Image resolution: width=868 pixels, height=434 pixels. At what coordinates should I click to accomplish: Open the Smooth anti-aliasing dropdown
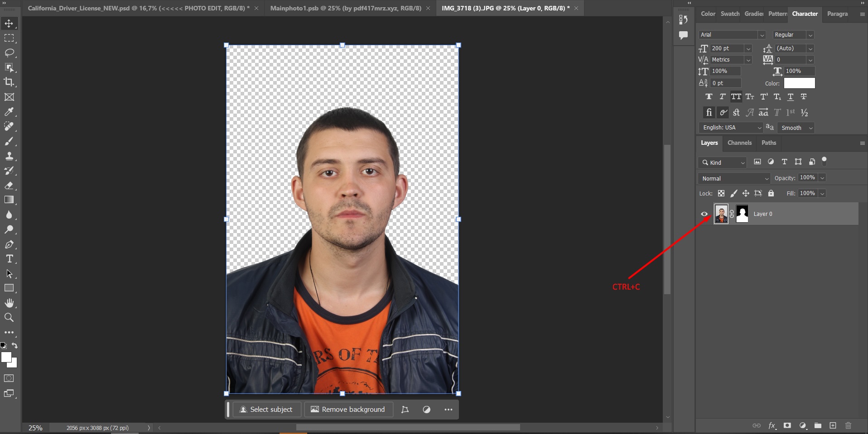(796, 128)
